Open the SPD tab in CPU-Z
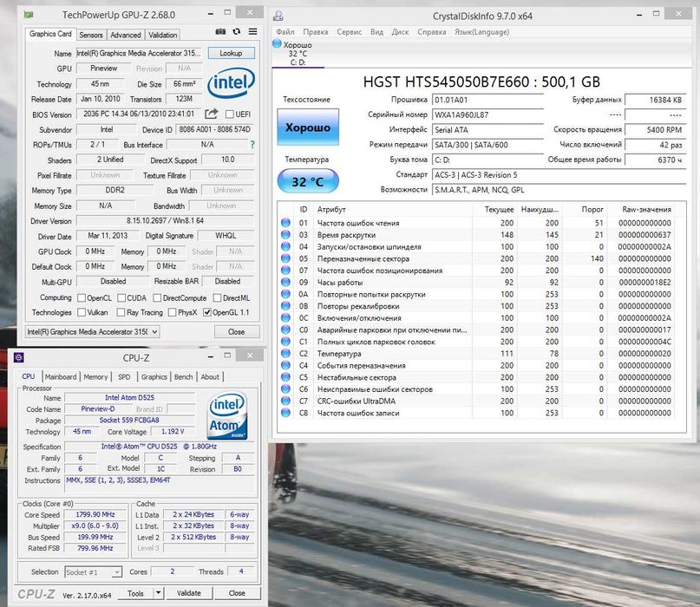700x607 pixels. 124,376
